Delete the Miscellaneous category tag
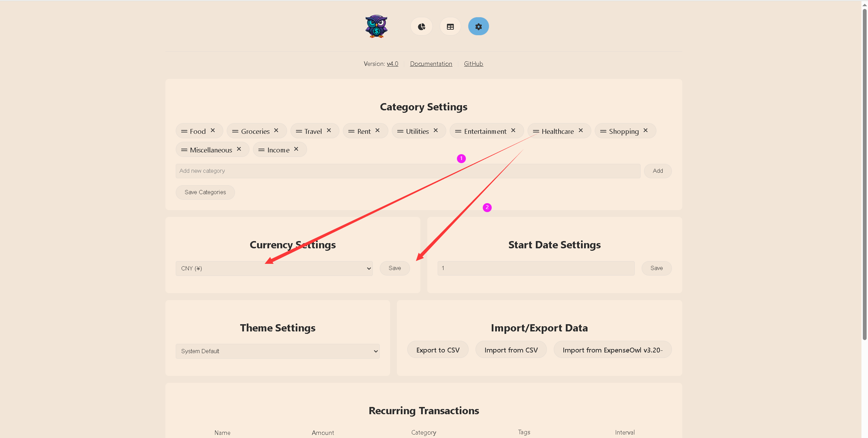 pyautogui.click(x=239, y=149)
